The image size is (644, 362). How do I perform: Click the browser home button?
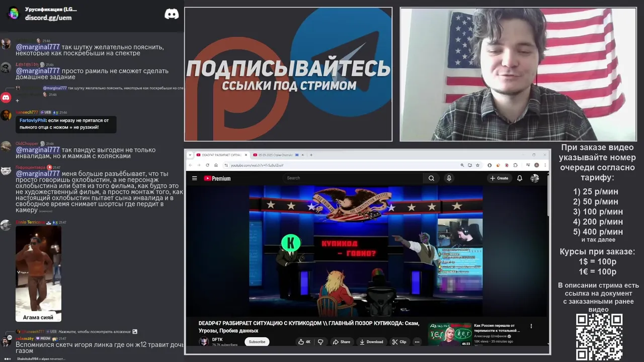point(216,165)
